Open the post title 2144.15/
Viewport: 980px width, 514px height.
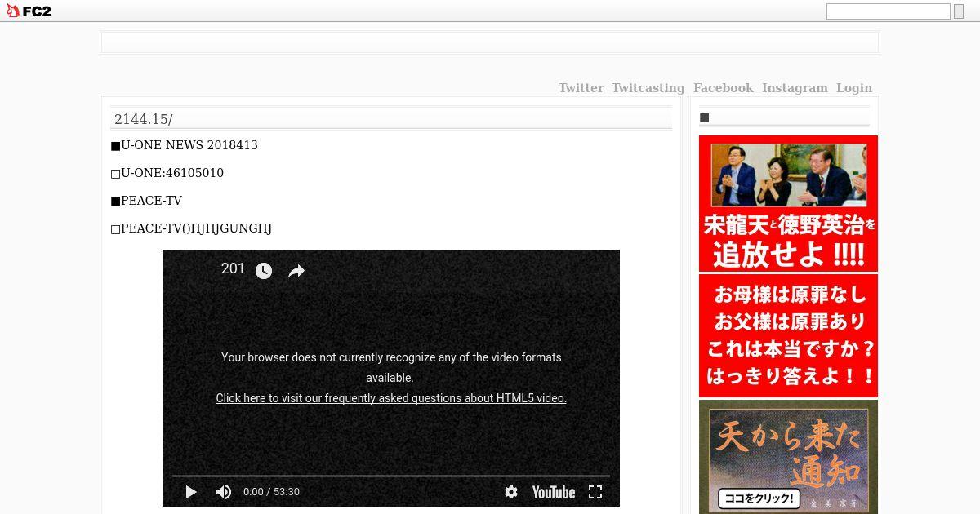[x=144, y=119]
